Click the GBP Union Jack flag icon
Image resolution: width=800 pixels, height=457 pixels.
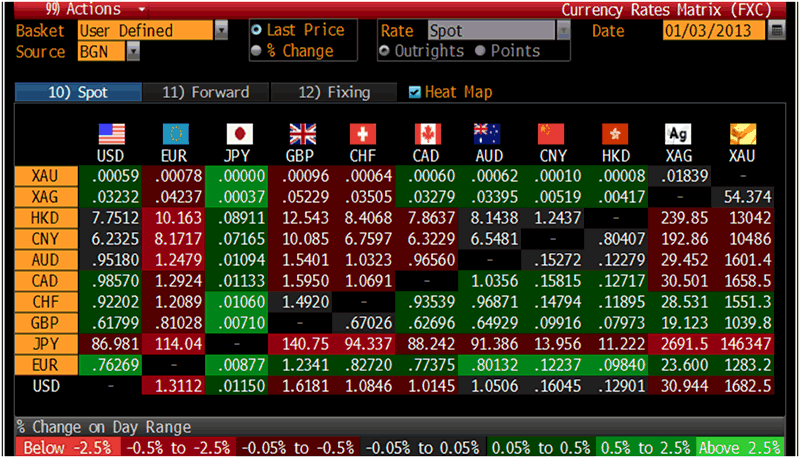(301, 135)
